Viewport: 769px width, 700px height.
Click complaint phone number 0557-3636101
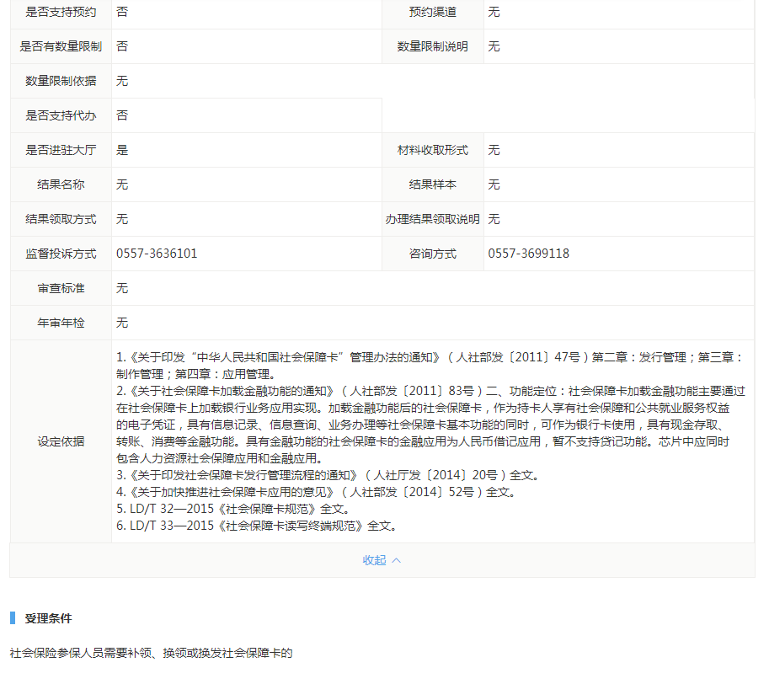pyautogui.click(x=157, y=254)
